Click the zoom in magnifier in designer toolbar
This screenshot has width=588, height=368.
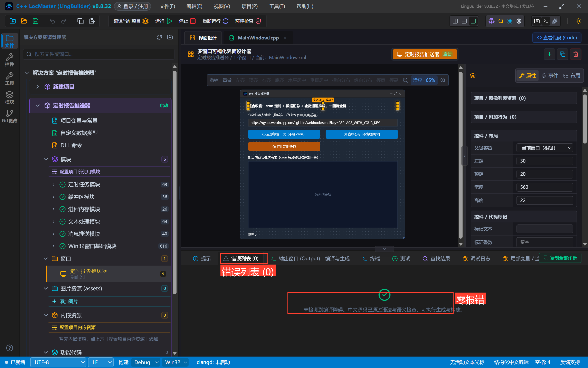click(x=443, y=80)
